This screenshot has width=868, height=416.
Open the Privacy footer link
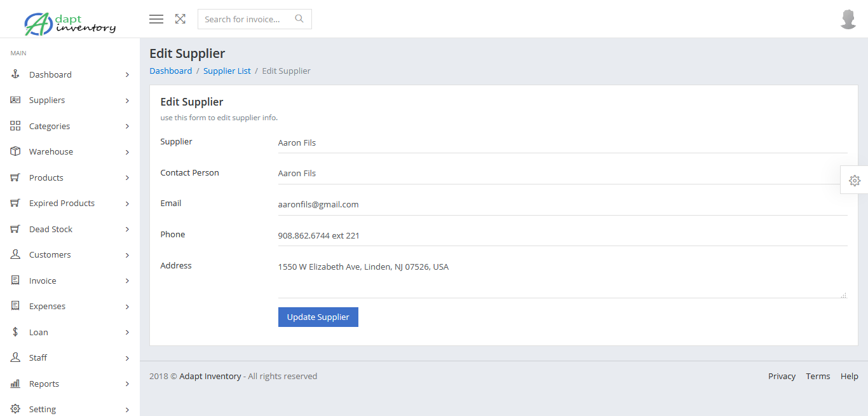pyautogui.click(x=782, y=376)
